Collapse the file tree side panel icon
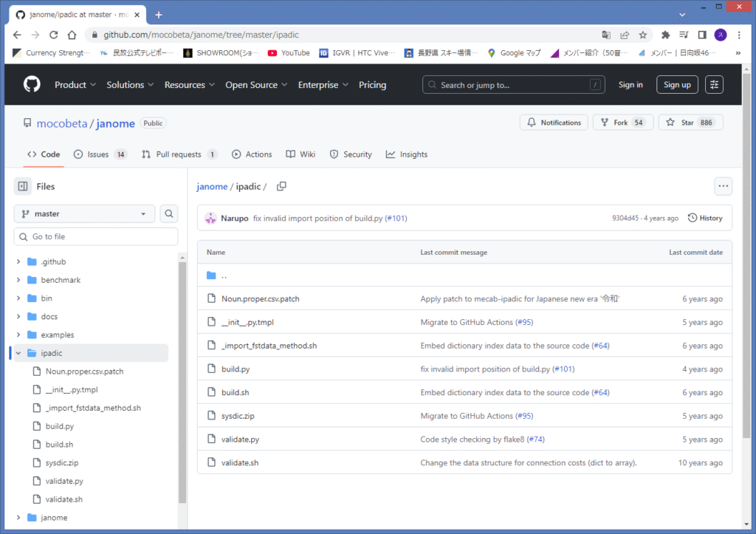 click(x=23, y=187)
